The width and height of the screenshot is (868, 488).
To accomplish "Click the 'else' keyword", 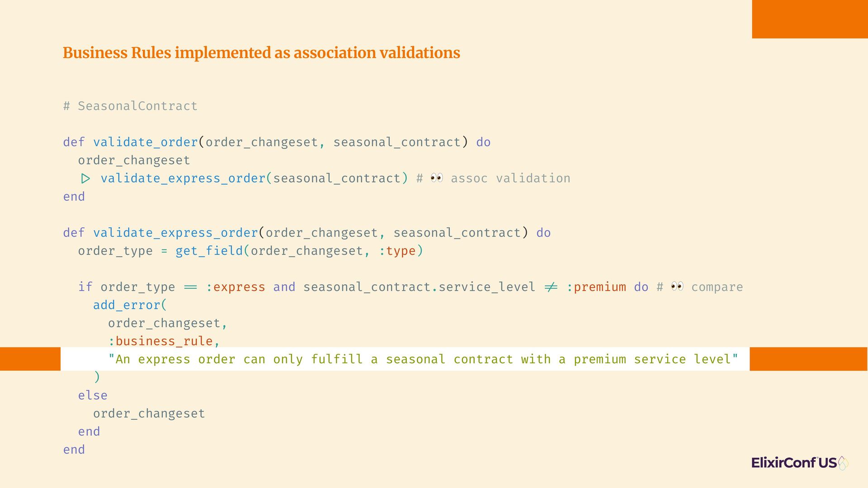I will pyautogui.click(x=93, y=395).
